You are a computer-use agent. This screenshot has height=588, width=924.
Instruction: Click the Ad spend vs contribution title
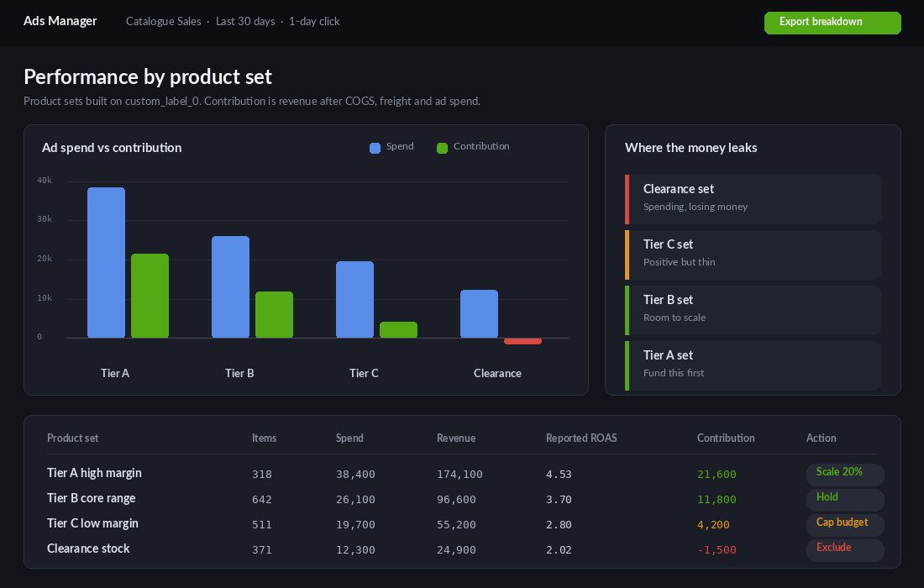click(x=112, y=148)
